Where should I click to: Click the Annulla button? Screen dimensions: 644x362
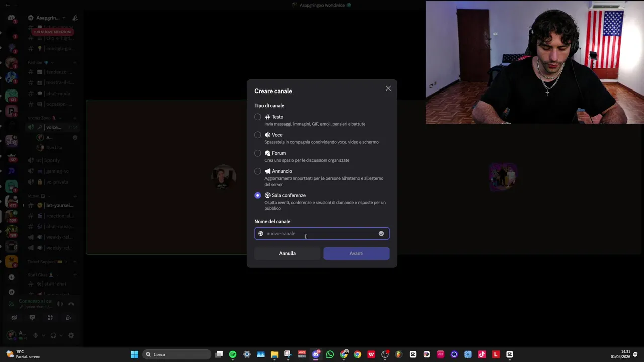pyautogui.click(x=287, y=253)
